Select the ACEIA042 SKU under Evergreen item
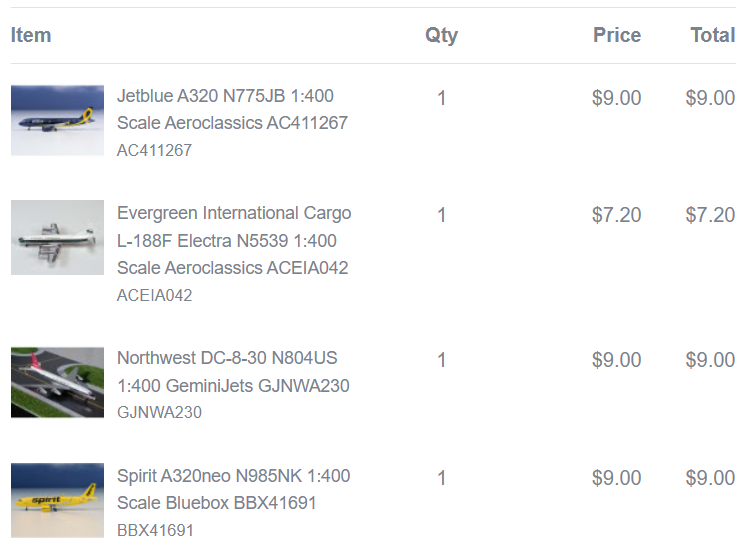 (154, 296)
